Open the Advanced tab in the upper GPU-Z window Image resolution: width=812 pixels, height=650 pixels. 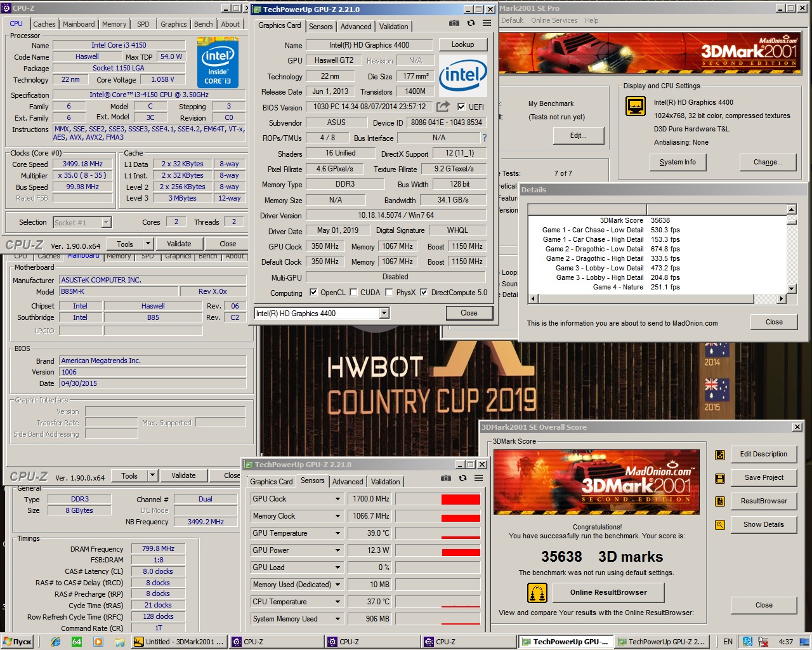pos(356,27)
